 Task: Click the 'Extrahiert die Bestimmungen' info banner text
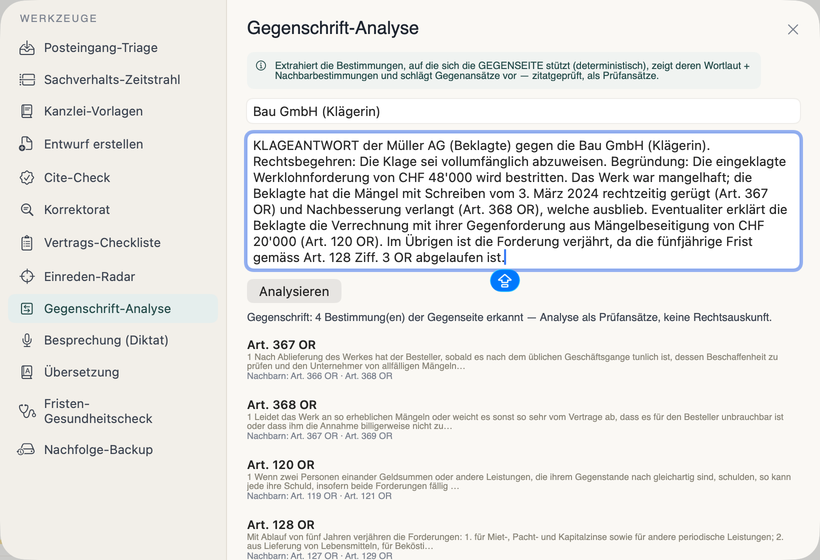(512, 71)
